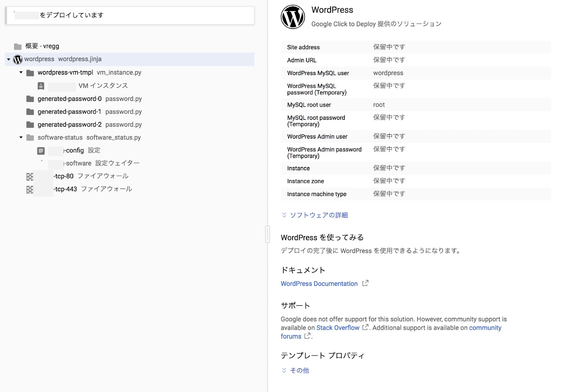This screenshot has width=566, height=392.
Task: Click the folder icon for generated-password-1
Action: pyautogui.click(x=30, y=112)
